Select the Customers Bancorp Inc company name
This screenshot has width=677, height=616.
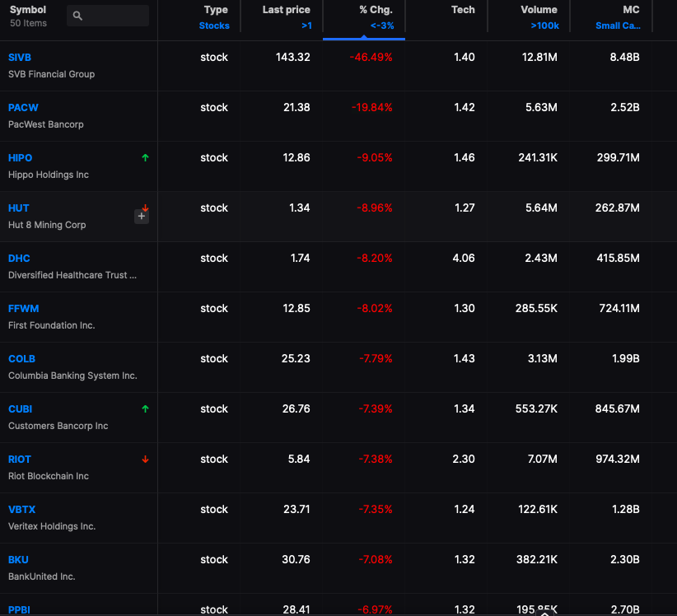58,426
